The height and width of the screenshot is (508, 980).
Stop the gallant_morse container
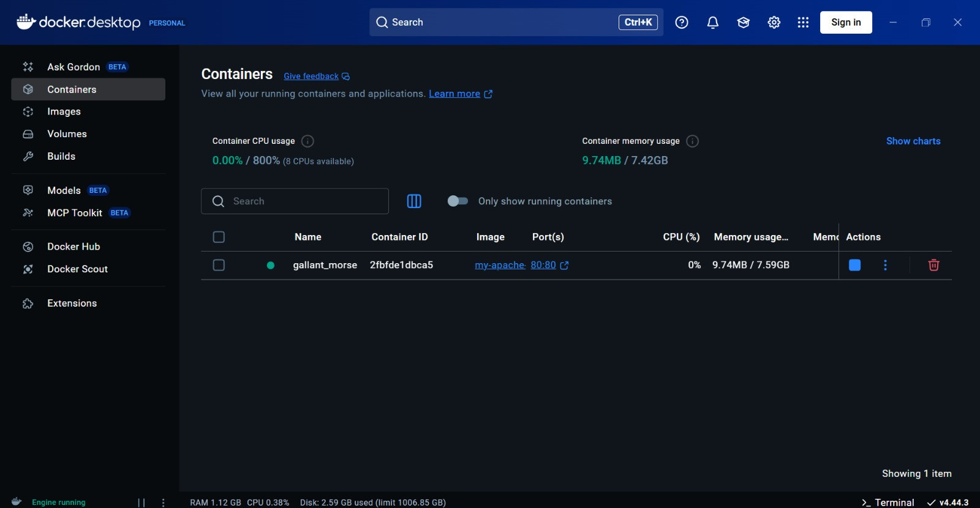tap(854, 265)
